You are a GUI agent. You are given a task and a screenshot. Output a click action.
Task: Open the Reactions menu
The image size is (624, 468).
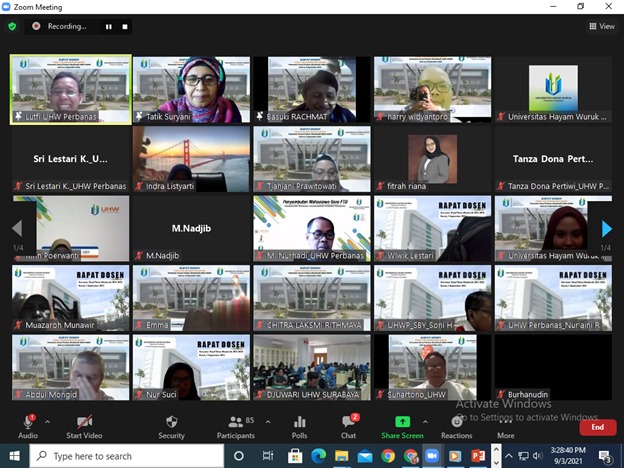pyautogui.click(x=456, y=427)
